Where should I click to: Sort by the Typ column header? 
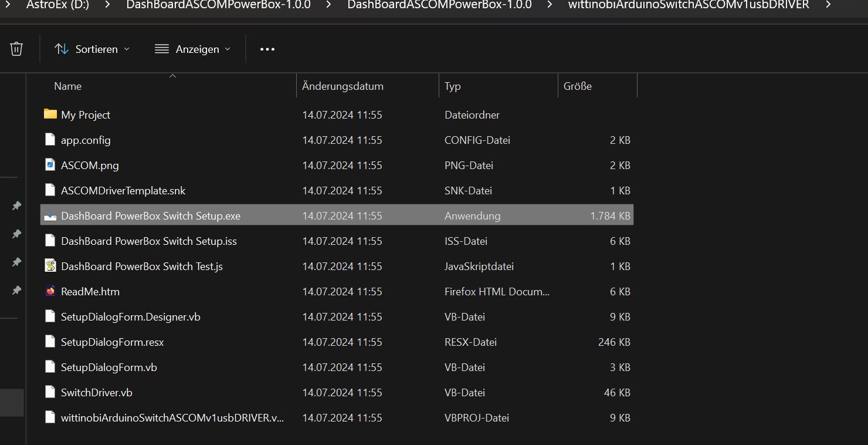point(453,86)
